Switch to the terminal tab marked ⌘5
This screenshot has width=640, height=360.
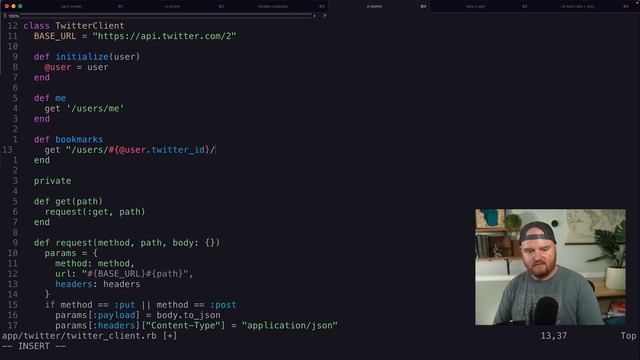481,6
